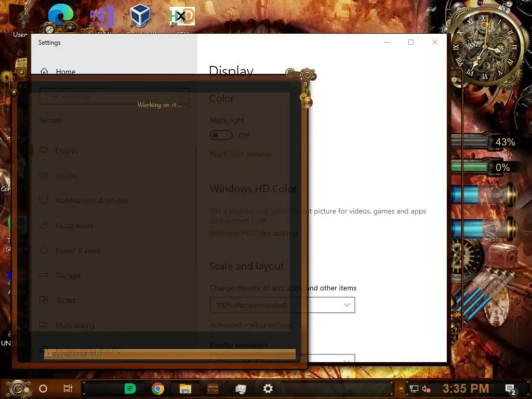
Task: Open the steampunk Start button
Action: click(19, 389)
